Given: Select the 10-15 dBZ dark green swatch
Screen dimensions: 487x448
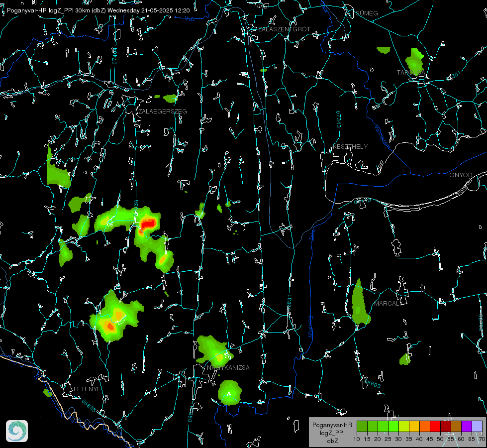Looking at the screenshot, I should (x=362, y=426).
